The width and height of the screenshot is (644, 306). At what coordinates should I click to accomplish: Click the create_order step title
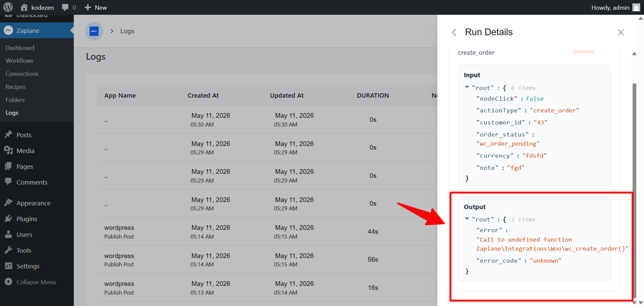476,52
